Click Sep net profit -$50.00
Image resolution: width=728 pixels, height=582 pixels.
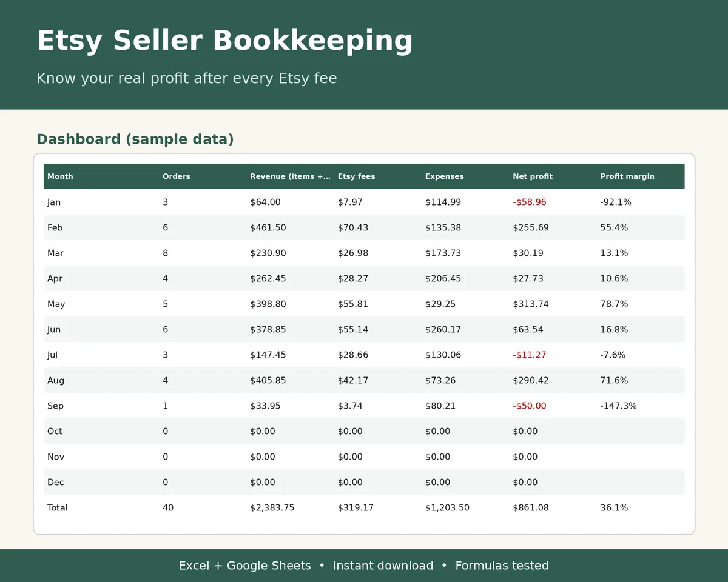pyautogui.click(x=529, y=406)
